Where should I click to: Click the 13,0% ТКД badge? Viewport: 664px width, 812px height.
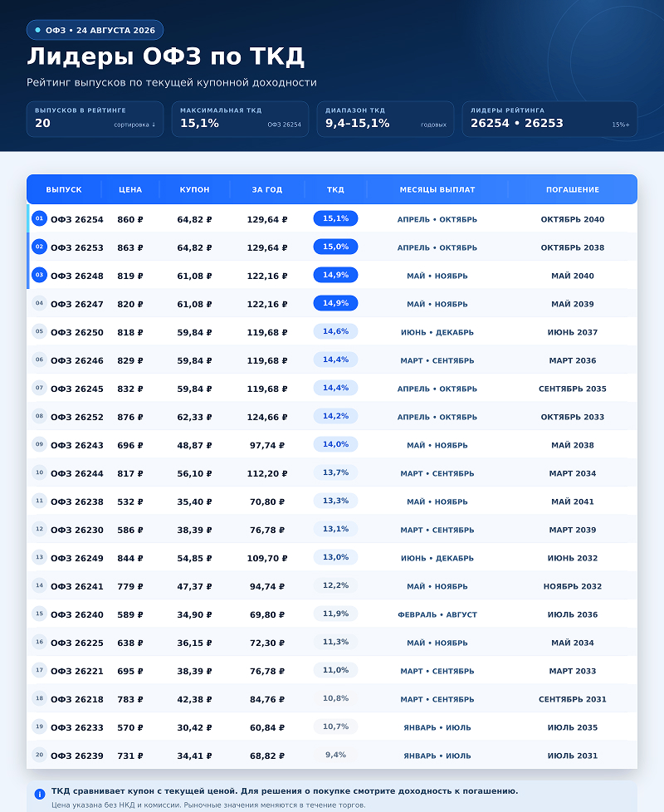click(335, 557)
